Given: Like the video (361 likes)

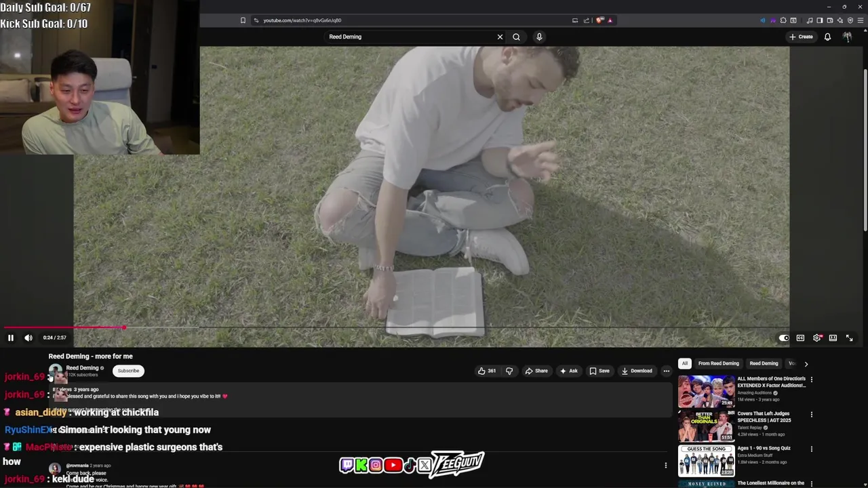Looking at the screenshot, I should (487, 371).
